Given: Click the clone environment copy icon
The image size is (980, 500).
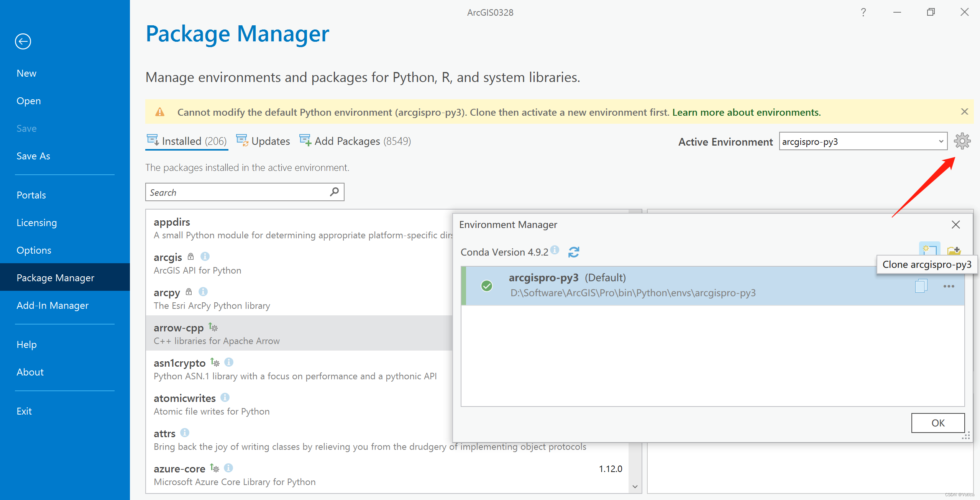Looking at the screenshot, I should click(921, 286).
